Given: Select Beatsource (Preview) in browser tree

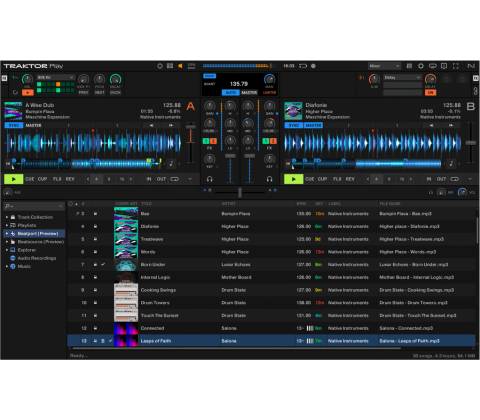Looking at the screenshot, I should pos(41,242).
